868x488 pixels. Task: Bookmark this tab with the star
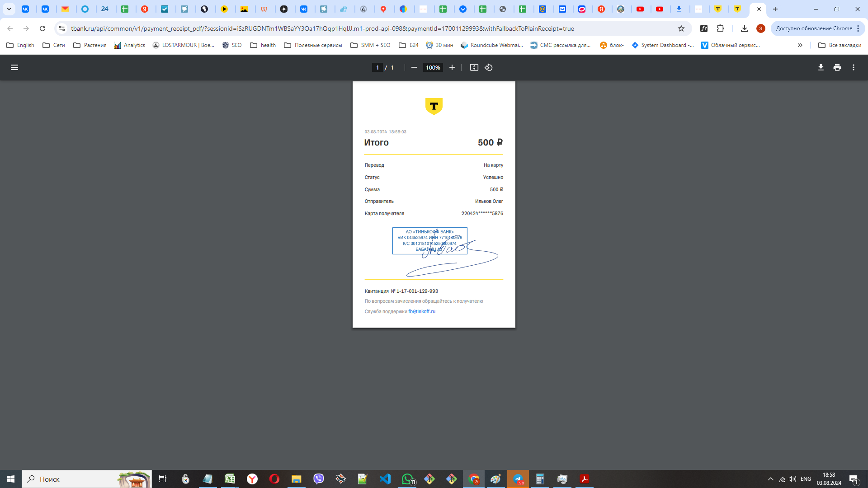click(681, 28)
